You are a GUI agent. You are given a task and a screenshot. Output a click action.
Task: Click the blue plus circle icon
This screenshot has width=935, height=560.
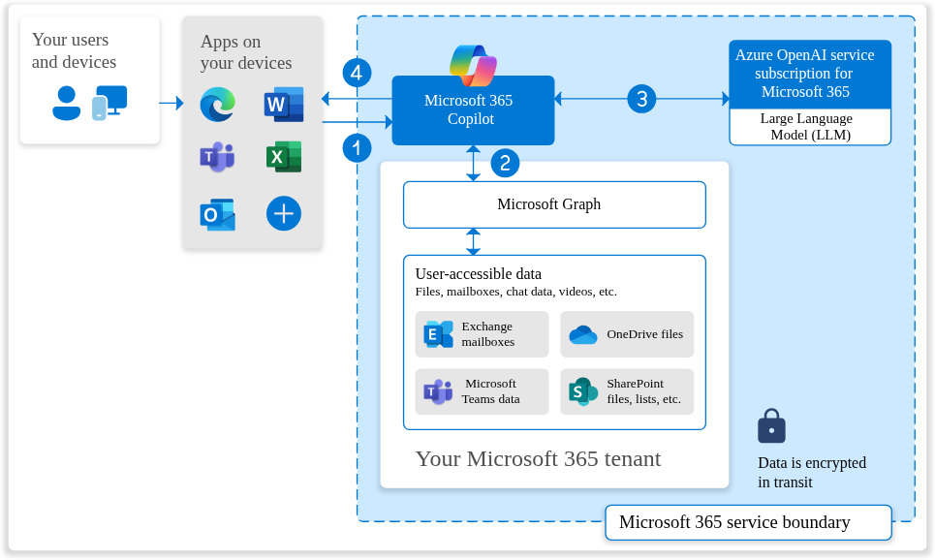pyautogui.click(x=283, y=213)
